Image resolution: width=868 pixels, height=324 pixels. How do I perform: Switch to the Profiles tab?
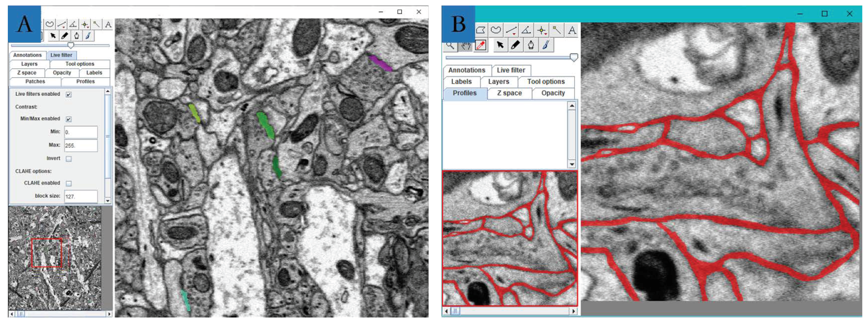(85, 81)
